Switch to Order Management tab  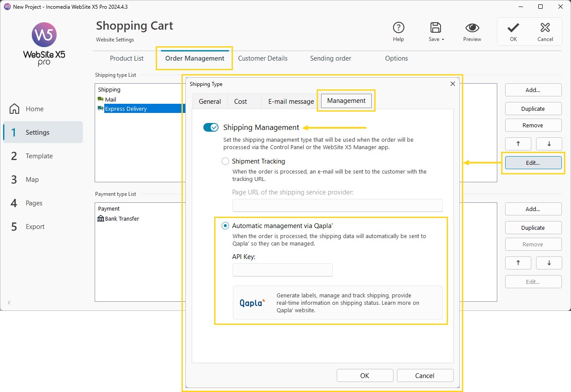(195, 58)
